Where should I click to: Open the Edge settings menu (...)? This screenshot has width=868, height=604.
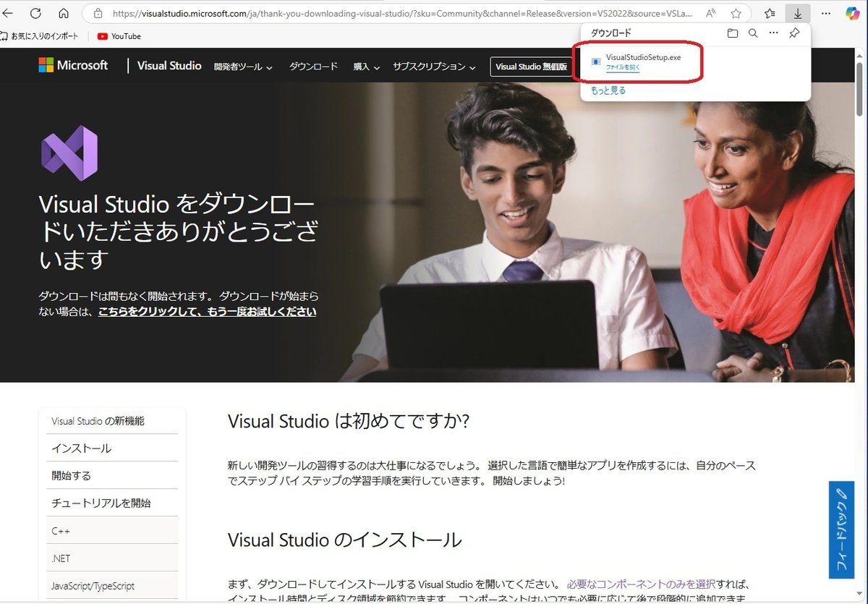click(825, 13)
